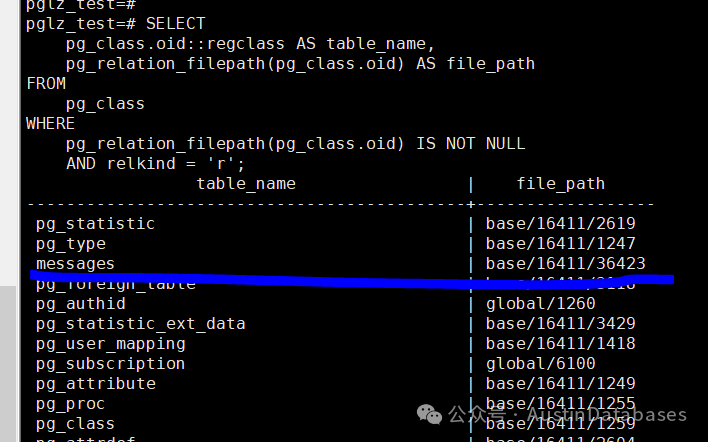Click the pg_statistic_ext_data entry
Image resolution: width=708 pixels, height=442 pixels.
(140, 324)
